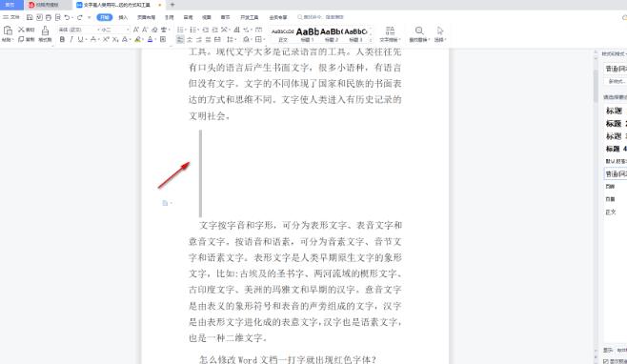Select the Format Painter brush
Viewport: 627px width, 364px height.
pyautogui.click(x=45, y=30)
